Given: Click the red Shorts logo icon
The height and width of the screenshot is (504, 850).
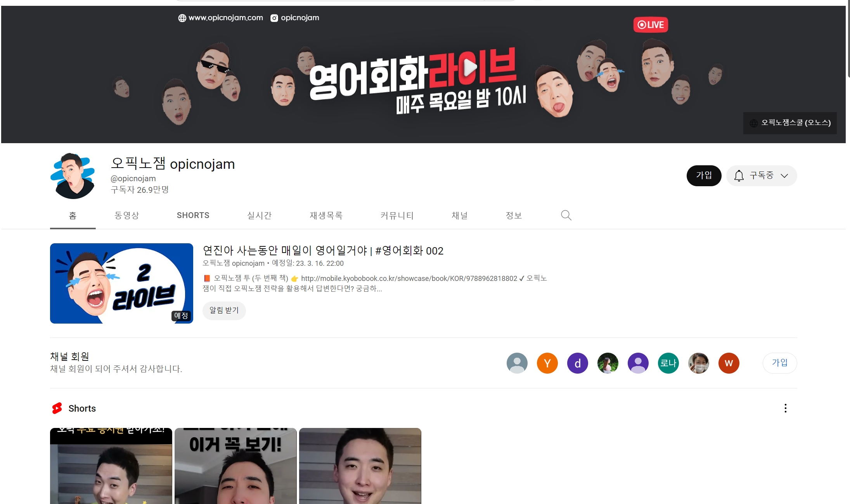Looking at the screenshot, I should click(57, 408).
